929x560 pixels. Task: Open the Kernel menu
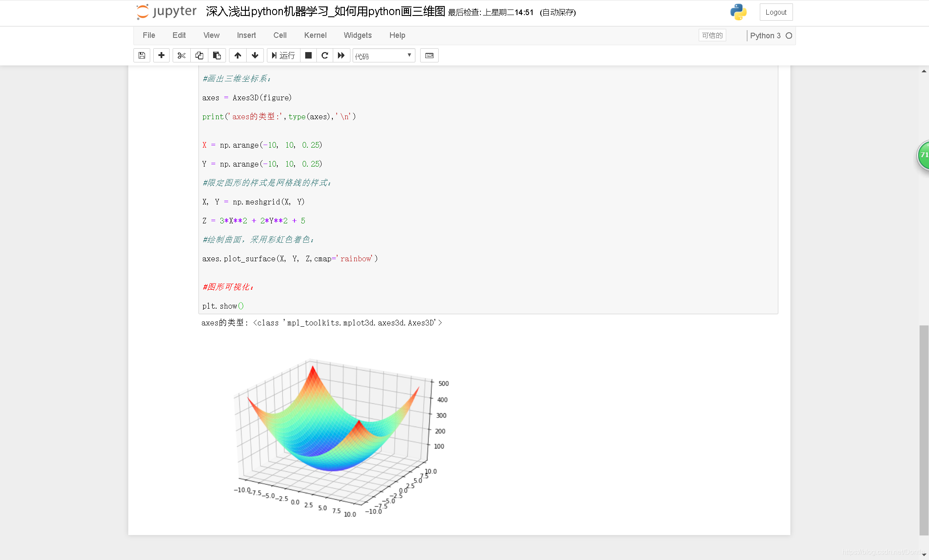(x=315, y=35)
